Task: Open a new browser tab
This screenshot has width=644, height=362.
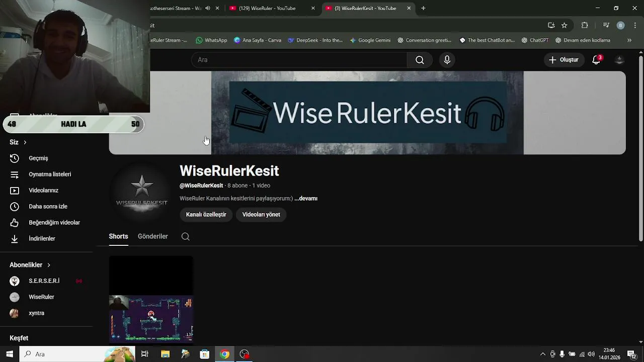Action: pos(423,9)
